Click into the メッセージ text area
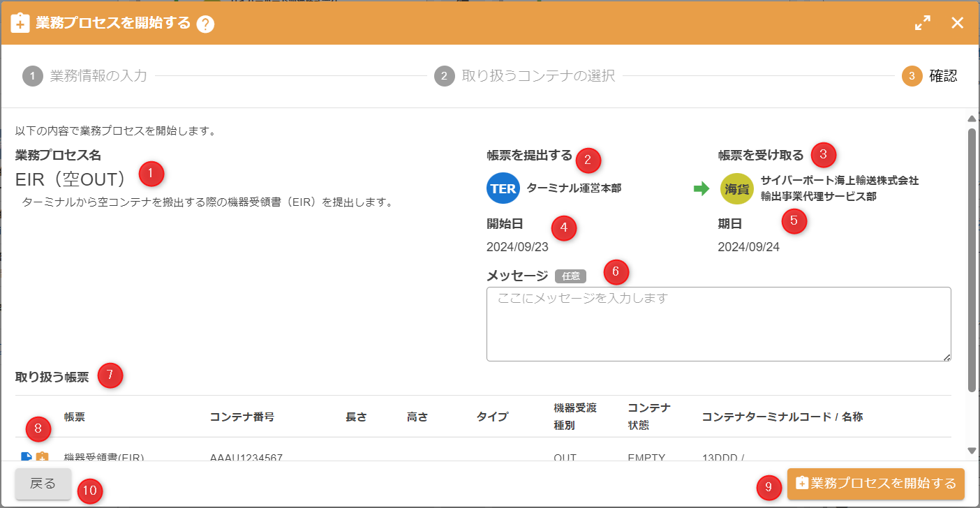980x508 pixels. tap(718, 324)
